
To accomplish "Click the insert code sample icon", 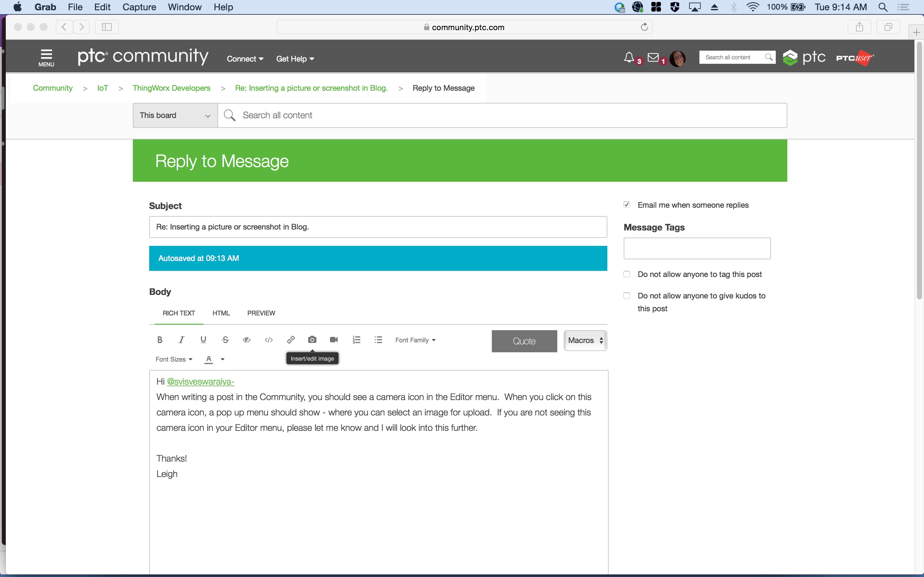I will pyautogui.click(x=269, y=340).
